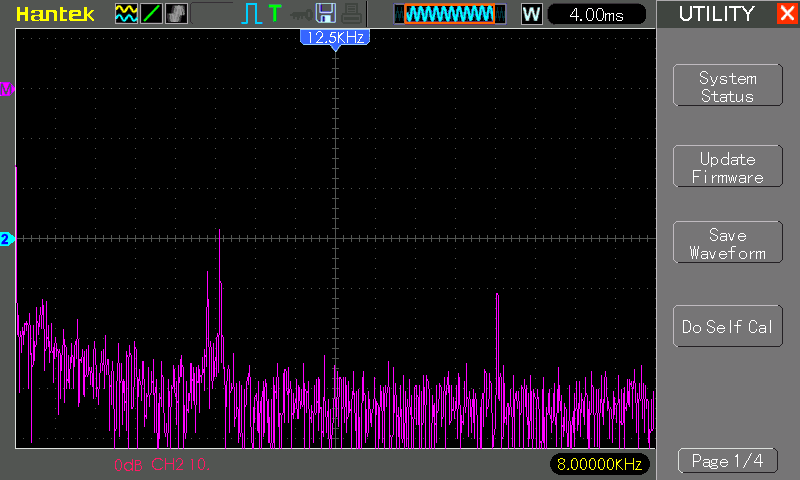Viewport: 800px width, 480px height.
Task: Select the cyan pulse trigger icon
Action: click(251, 14)
